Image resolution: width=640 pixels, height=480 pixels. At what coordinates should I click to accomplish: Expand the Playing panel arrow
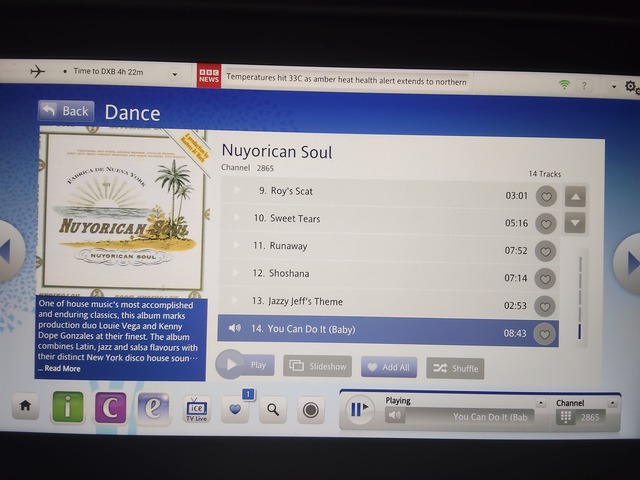540,402
